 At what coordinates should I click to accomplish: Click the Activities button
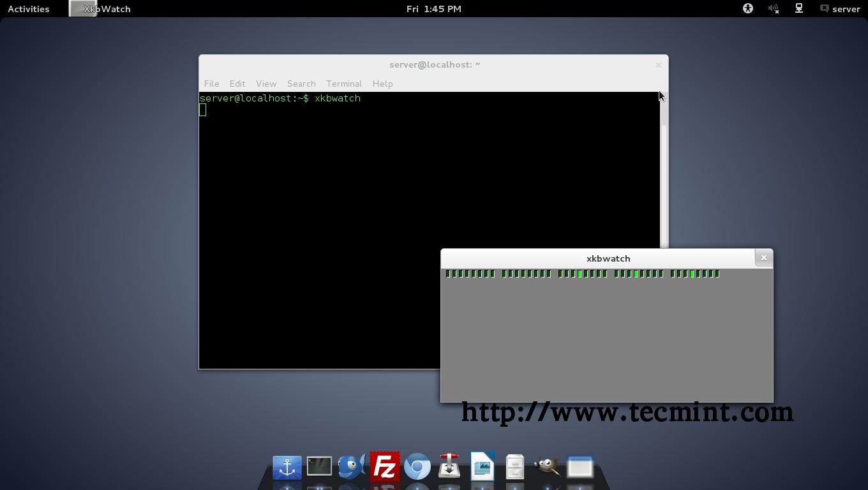pos(29,9)
